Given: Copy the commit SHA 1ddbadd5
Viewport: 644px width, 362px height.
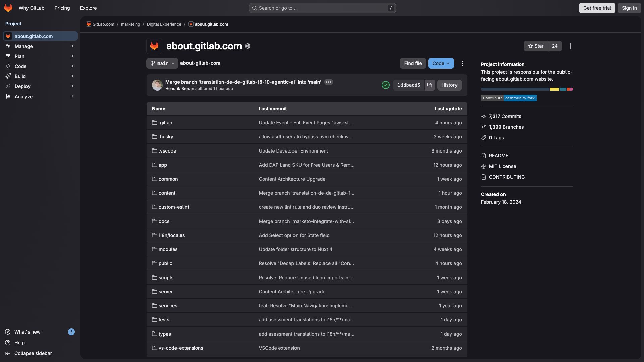Looking at the screenshot, I should 430,85.
